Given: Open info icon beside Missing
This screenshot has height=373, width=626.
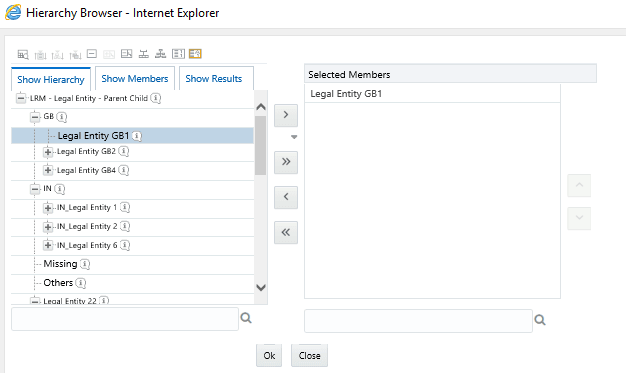Looking at the screenshot, I should (x=85, y=264).
